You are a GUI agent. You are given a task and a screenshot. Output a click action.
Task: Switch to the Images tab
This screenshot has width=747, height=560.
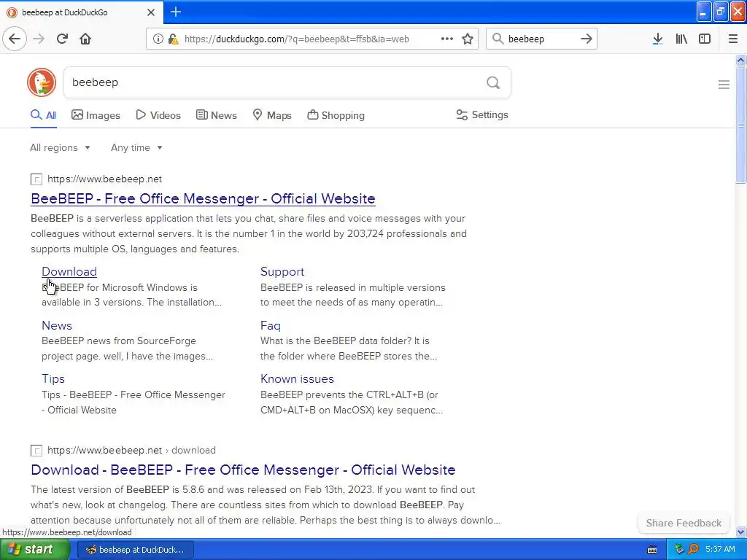pos(96,115)
